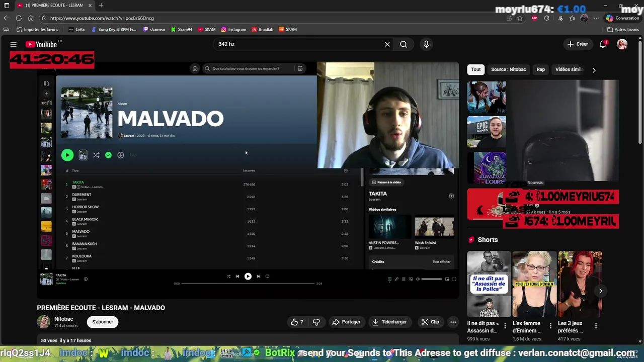The height and width of the screenshot is (362, 644).
Task: Reload the page
Action: pos(19,18)
